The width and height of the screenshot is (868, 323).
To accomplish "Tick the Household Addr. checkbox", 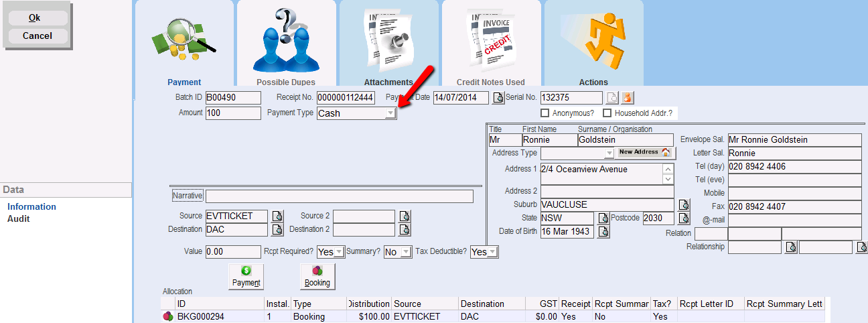I will (607, 113).
